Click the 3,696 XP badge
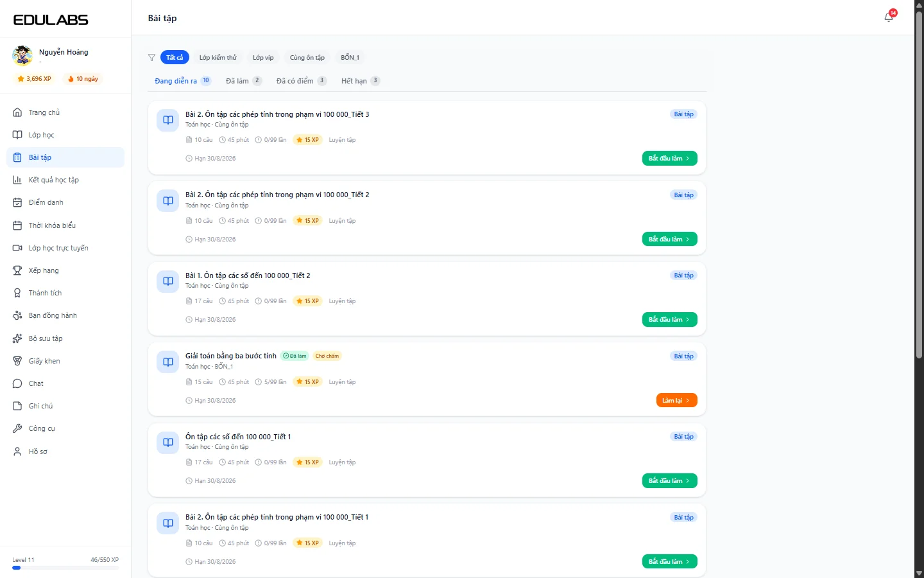 (x=35, y=79)
